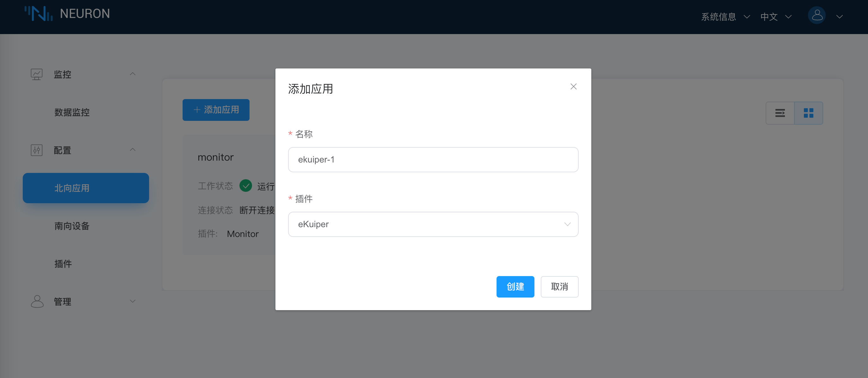Click the Neuron logo icon
The height and width of the screenshot is (378, 868).
click(39, 14)
